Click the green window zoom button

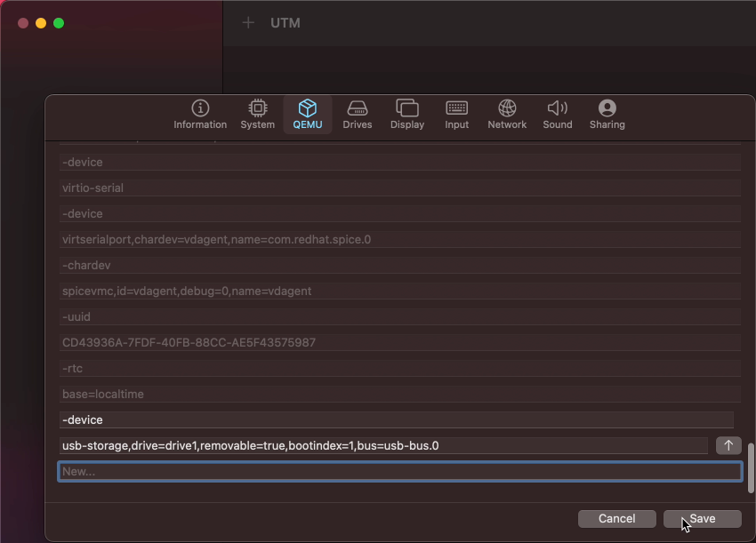click(59, 23)
